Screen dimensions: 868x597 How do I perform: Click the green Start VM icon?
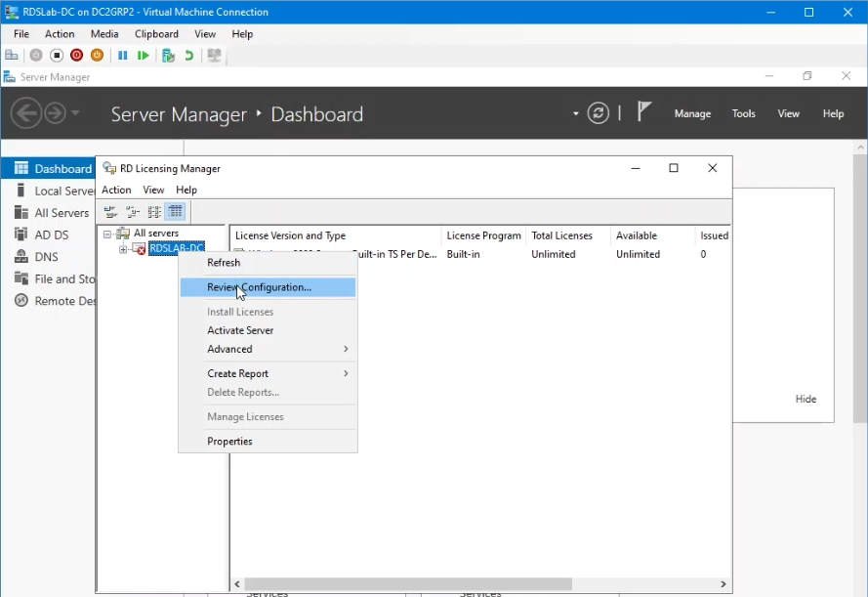[144, 56]
